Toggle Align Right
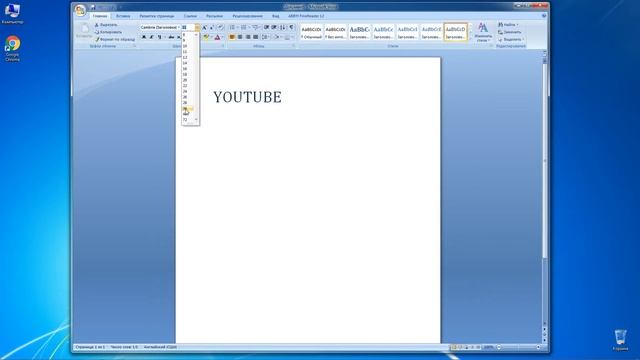 (x=248, y=37)
